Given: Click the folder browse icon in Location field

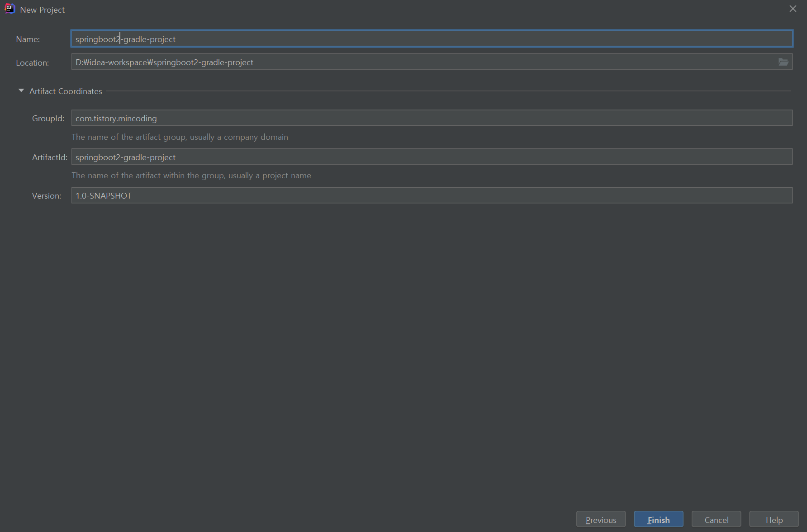Looking at the screenshot, I should coord(783,62).
